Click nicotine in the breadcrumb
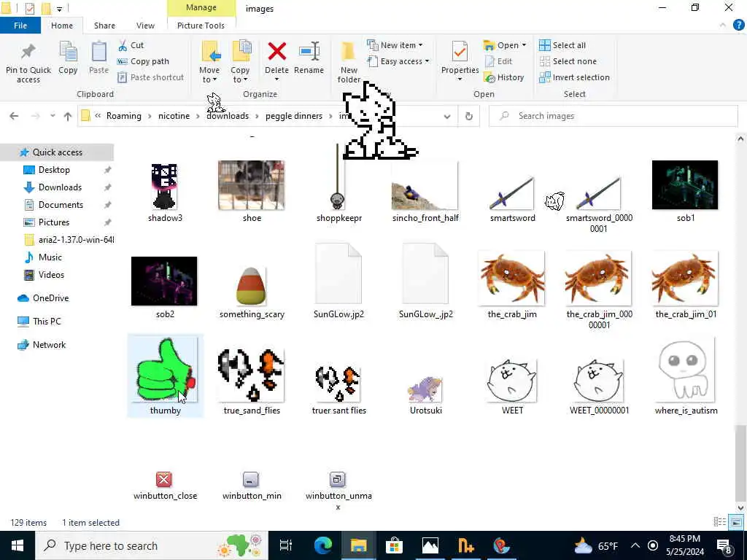 tap(174, 116)
